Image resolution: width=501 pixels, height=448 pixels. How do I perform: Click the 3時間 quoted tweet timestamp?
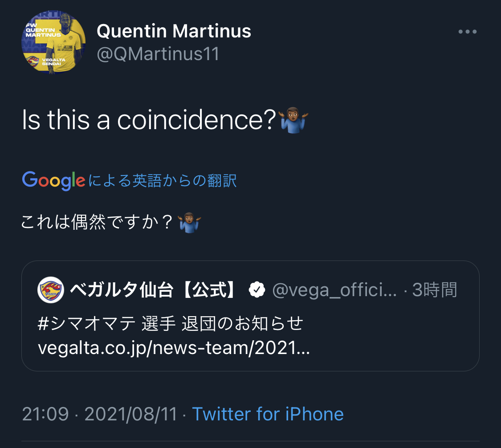(435, 290)
